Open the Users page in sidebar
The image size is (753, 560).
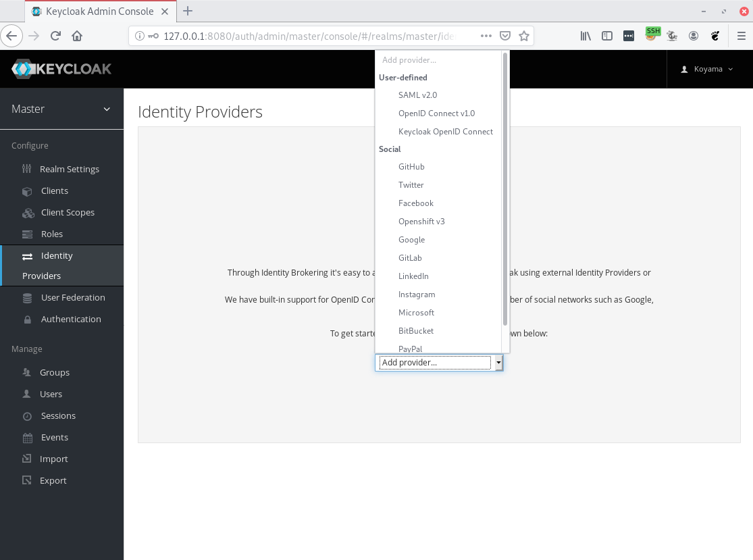coord(51,394)
